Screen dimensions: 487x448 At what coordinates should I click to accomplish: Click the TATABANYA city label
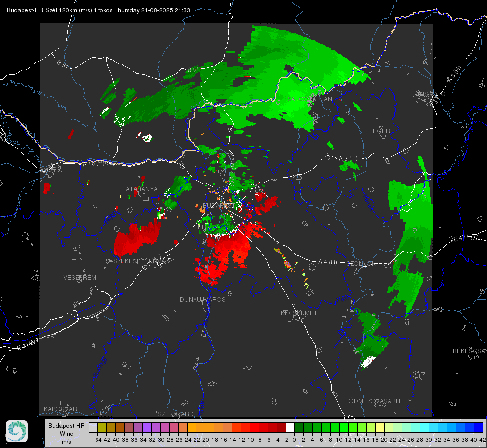click(140, 189)
